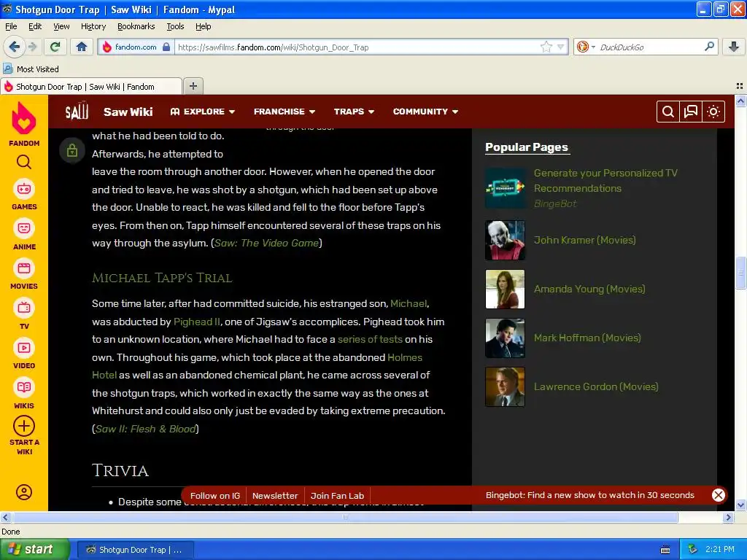The height and width of the screenshot is (560, 747).
Task: Toggle light theme with the sun icon
Action: tap(713, 112)
